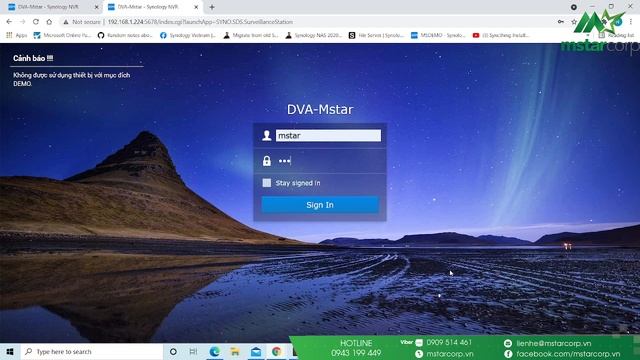Viewport: 640px width, 360px height.
Task: Open the File Server Synology bookmark
Action: [376, 36]
